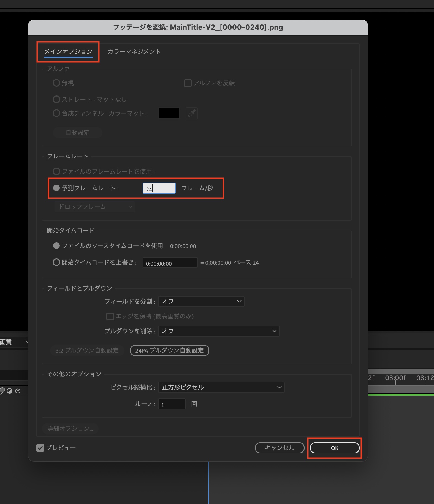This screenshot has width=434, height=504.
Task: Switch to the カラーマネジメント tab
Action: [134, 52]
